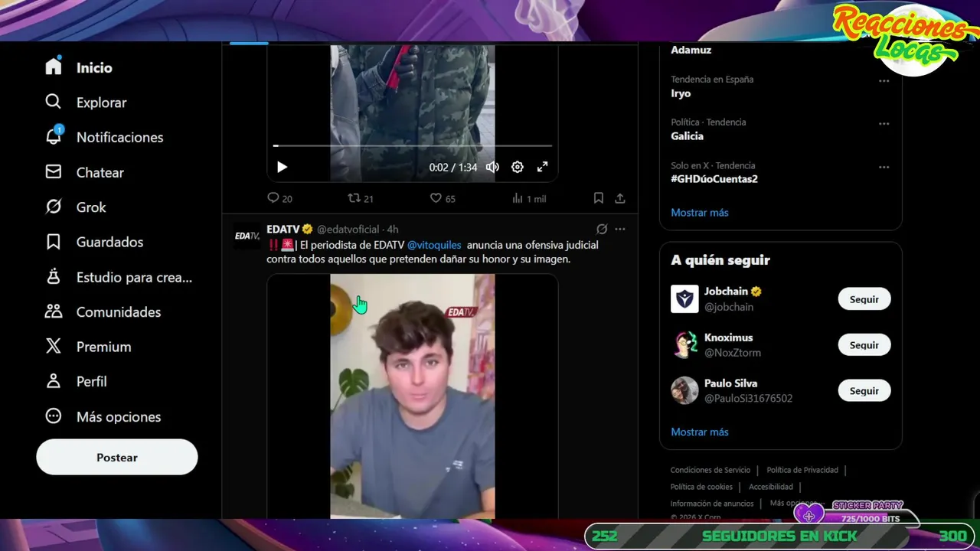Select the Guardados menu label
Screen dimensions: 980x551
coord(109,242)
